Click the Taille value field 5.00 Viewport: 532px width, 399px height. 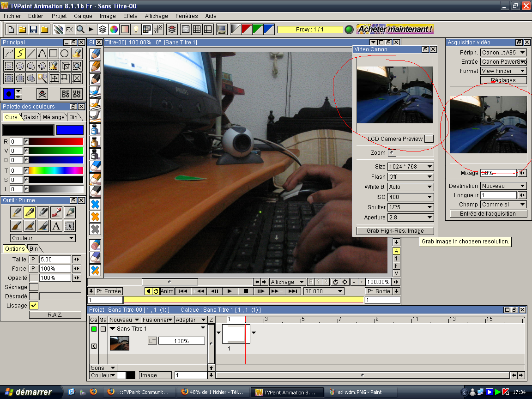[55, 259]
